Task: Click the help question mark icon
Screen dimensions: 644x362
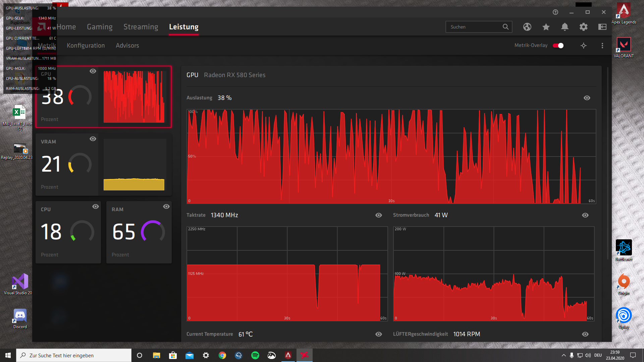Action: pos(555,12)
